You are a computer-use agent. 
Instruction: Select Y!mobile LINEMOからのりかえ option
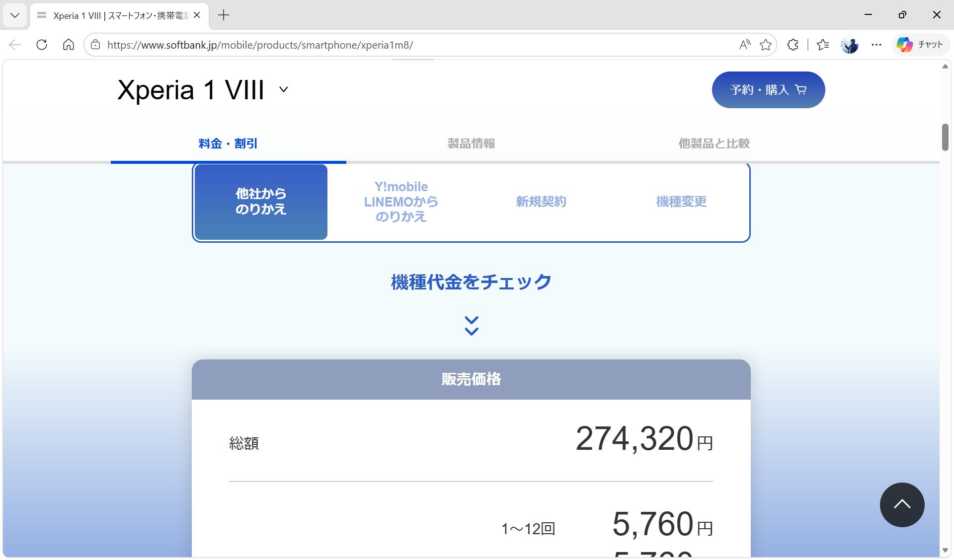click(x=401, y=202)
